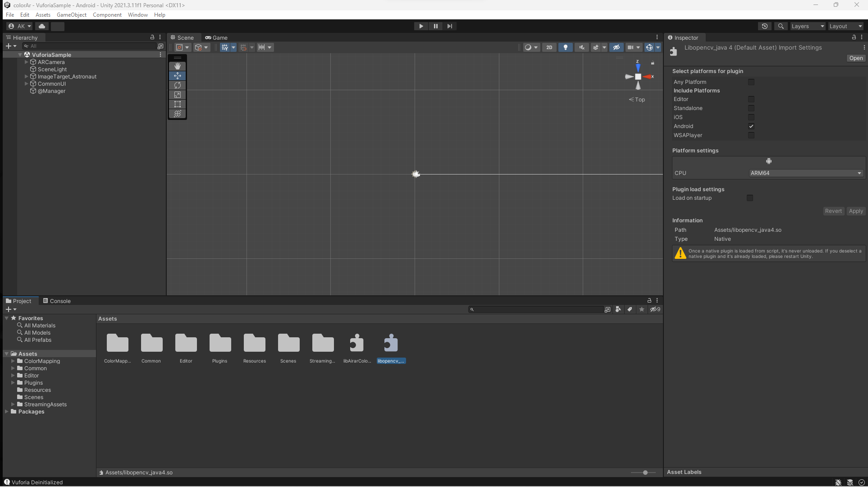Select the Hand tool in Scene view
The height and width of the screenshot is (487, 868).
point(177,66)
